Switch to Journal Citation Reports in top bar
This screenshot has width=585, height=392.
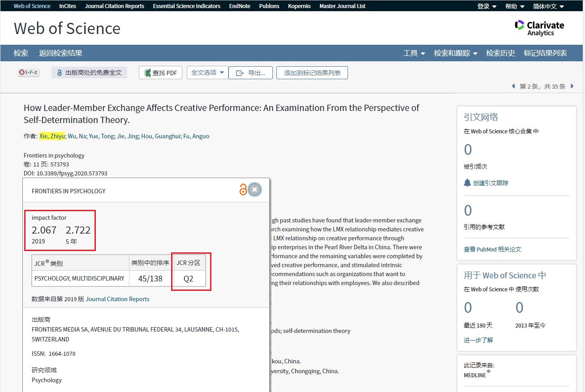click(114, 6)
